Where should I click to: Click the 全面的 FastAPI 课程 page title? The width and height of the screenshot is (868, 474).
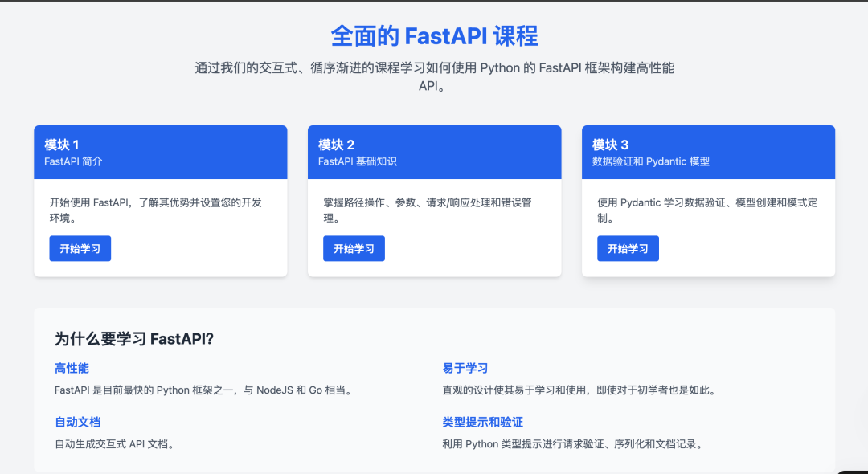[x=434, y=36]
